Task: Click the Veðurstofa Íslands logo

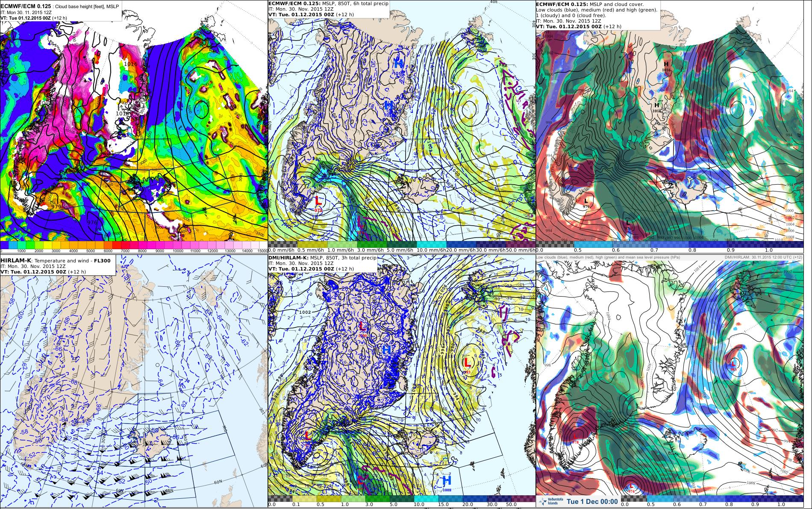Action: 550,501
